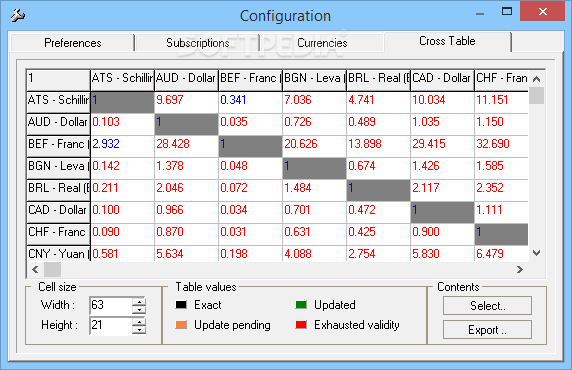The height and width of the screenshot is (370, 572).
Task: Select the BGN - Leva column header
Action: 314,80
